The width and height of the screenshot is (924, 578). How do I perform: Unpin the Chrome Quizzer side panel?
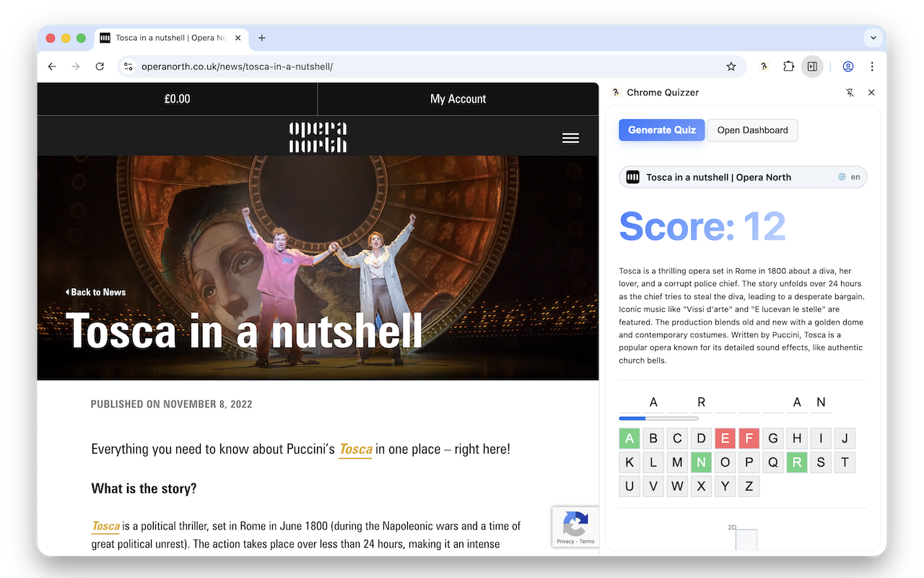point(850,92)
